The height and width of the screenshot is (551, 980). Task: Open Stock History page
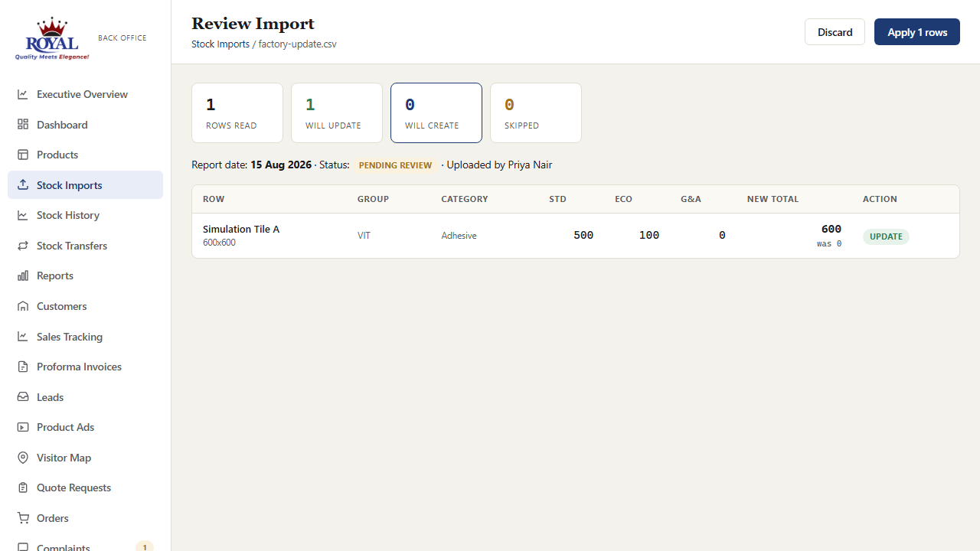(x=85, y=215)
